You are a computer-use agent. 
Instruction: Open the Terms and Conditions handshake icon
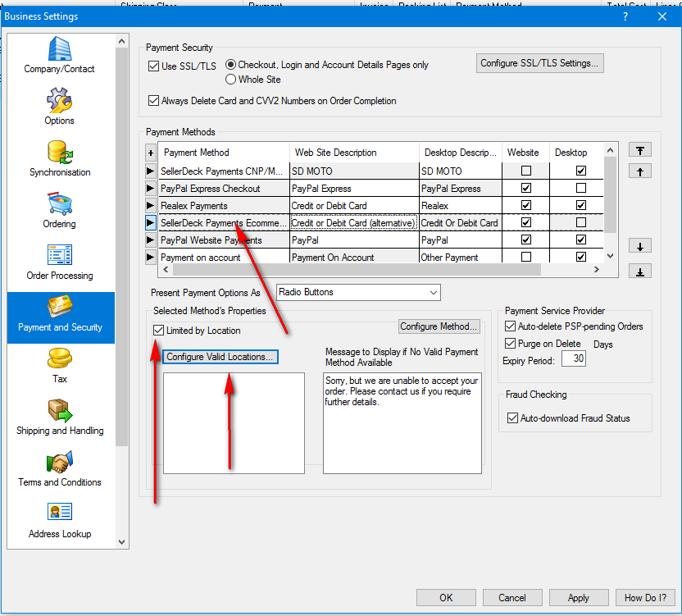point(60,463)
